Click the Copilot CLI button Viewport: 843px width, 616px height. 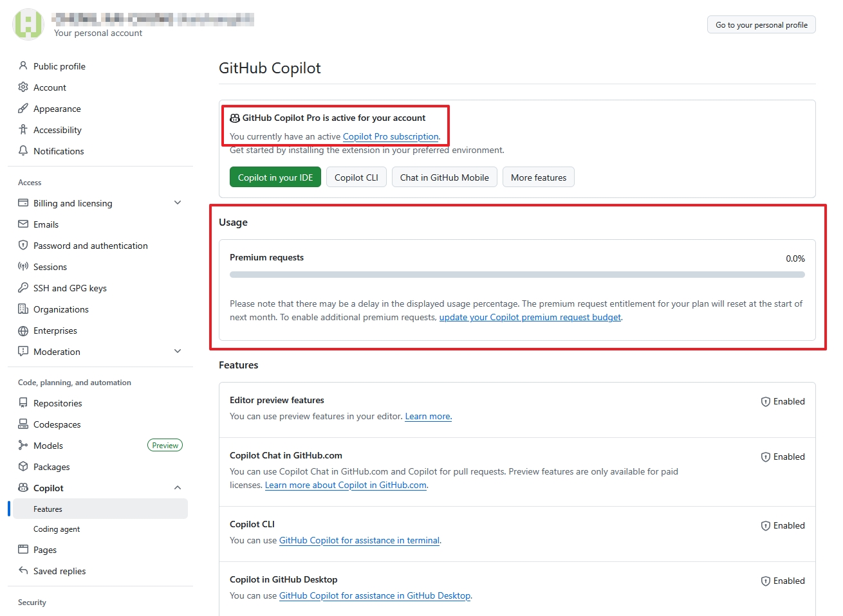357,177
